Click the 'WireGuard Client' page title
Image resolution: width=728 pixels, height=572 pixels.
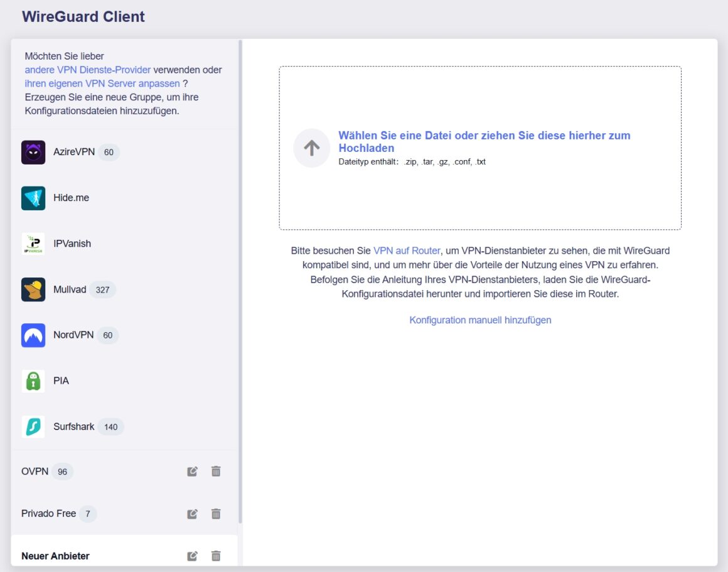click(83, 17)
